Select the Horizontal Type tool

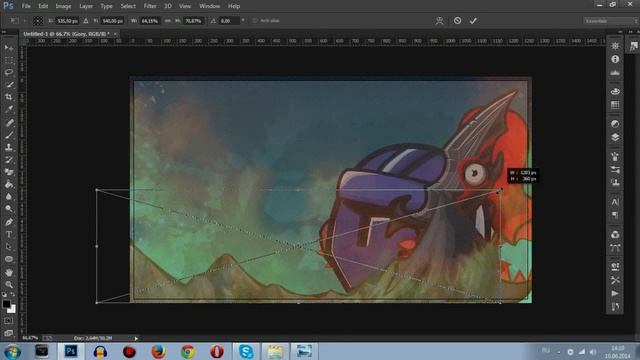tap(9, 234)
